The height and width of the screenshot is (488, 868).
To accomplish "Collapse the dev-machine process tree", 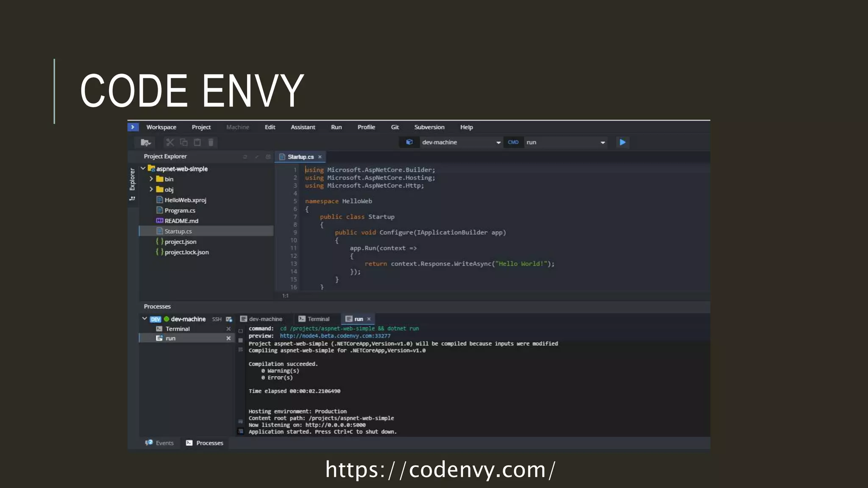I will [x=145, y=319].
